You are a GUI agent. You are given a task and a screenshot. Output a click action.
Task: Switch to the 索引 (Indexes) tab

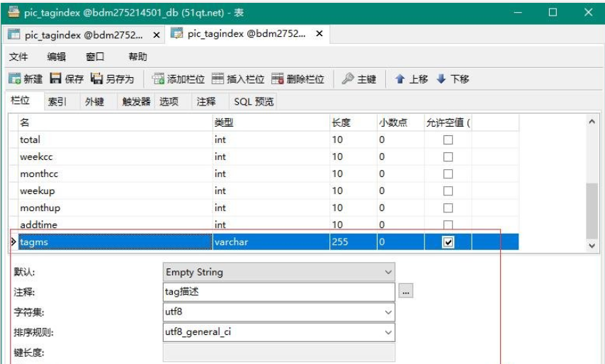[57, 102]
